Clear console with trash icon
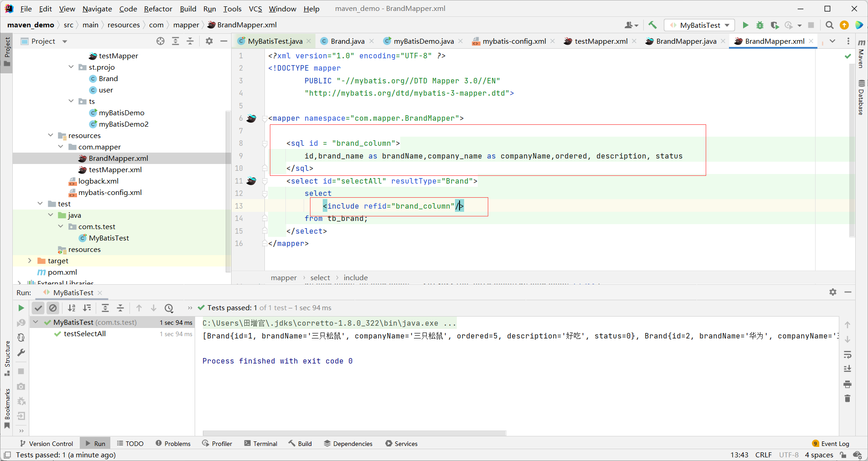This screenshot has width=868, height=461. pyautogui.click(x=847, y=399)
